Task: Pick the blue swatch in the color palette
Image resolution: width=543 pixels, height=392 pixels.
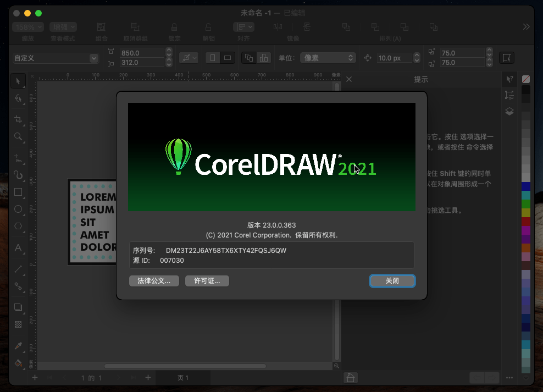Action: [x=525, y=186]
